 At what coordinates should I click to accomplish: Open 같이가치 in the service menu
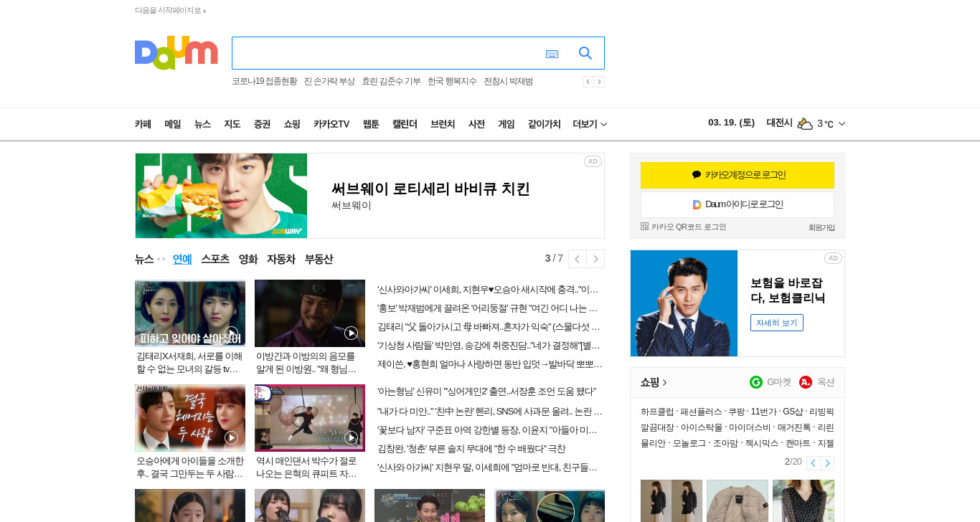(545, 124)
